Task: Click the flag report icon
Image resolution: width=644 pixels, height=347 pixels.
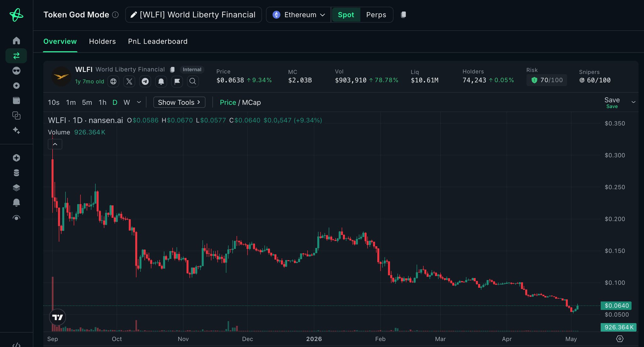Action: click(x=177, y=81)
